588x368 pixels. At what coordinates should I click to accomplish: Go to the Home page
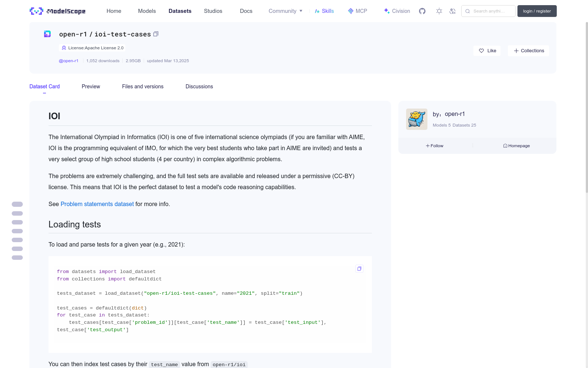click(x=114, y=11)
